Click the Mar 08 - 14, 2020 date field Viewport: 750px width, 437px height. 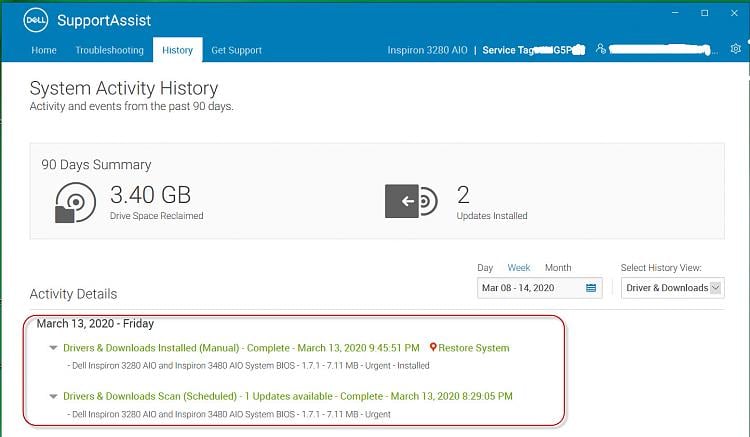pos(540,288)
